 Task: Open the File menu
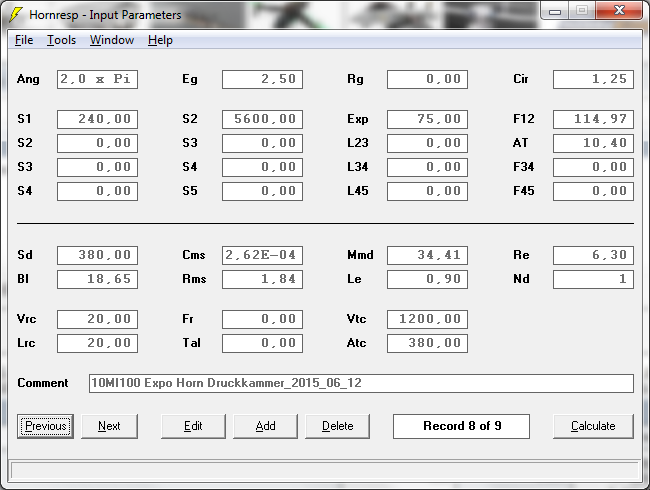pyautogui.click(x=24, y=40)
